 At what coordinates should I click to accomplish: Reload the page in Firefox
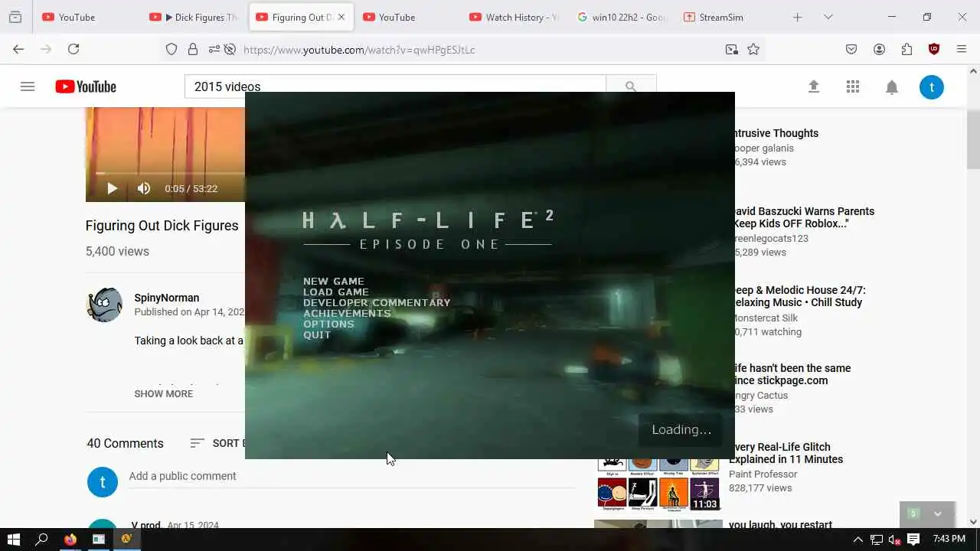(x=73, y=49)
